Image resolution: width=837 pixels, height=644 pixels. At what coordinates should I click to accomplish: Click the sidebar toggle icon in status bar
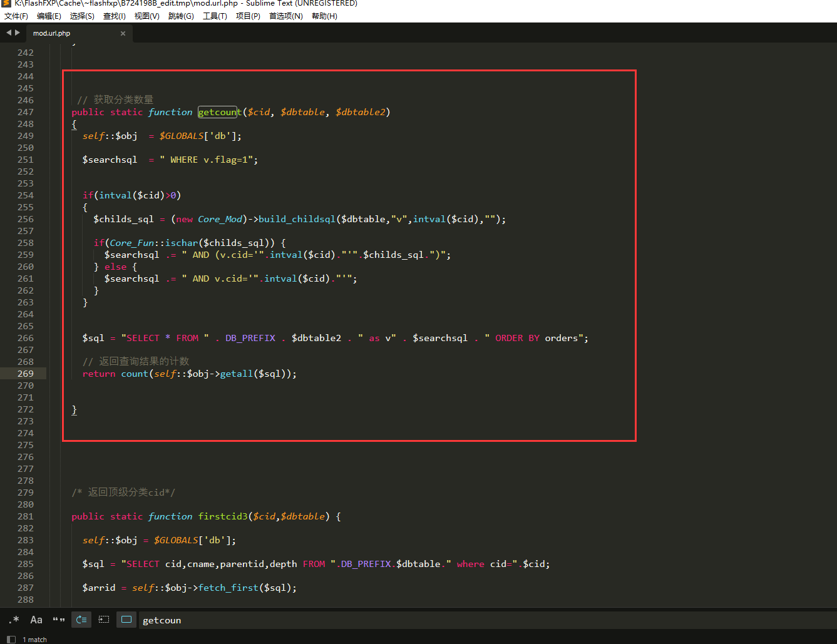point(11,639)
